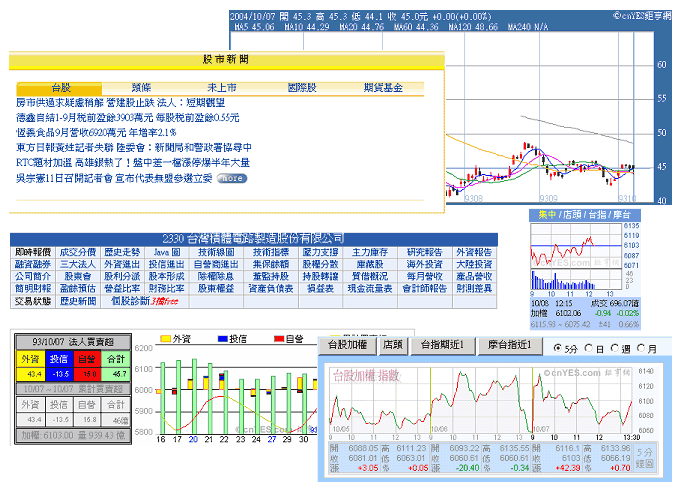This screenshot has height=500, width=680.
Task: Open the 大陸投資 link
Action: pos(474,265)
